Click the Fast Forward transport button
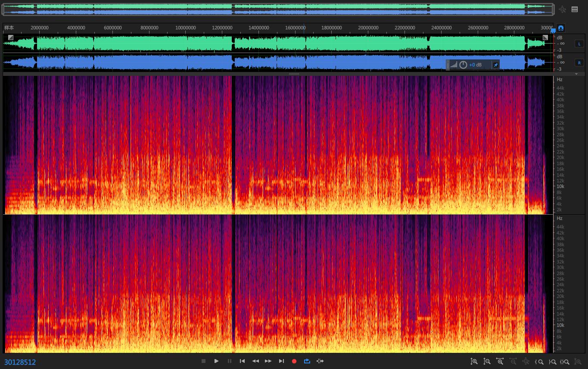The width and height of the screenshot is (588, 369). pos(268,361)
